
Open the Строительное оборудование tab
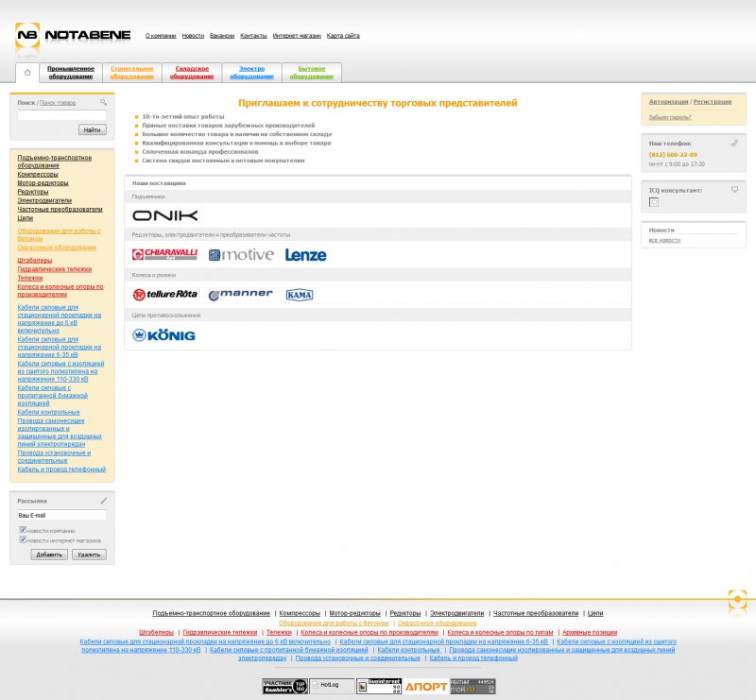coord(132,73)
